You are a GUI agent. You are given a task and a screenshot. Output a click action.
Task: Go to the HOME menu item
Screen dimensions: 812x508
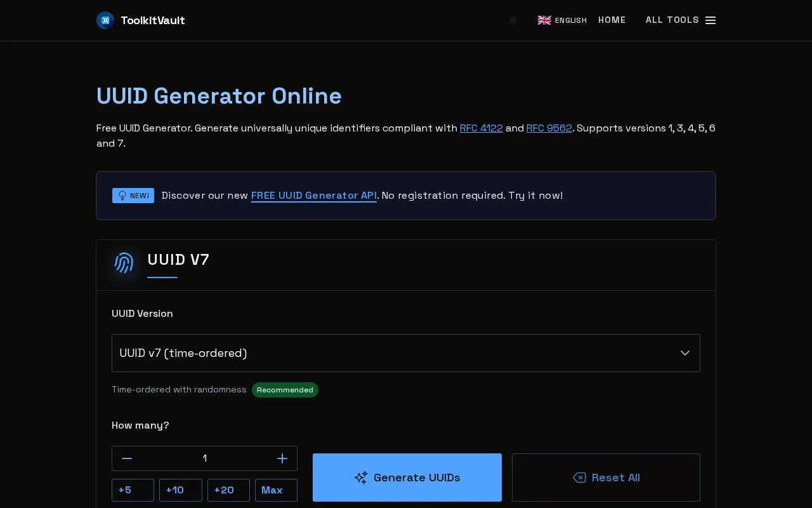pos(612,20)
